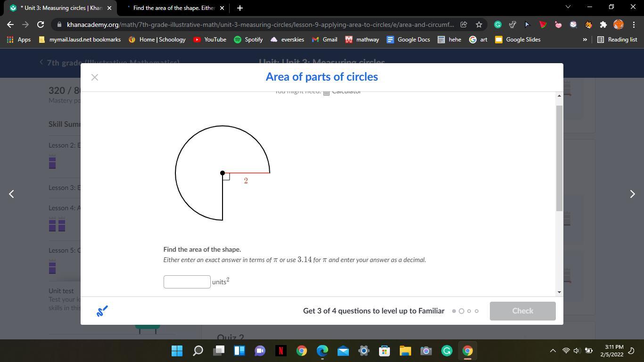Click the dialog vertical scrollbar thumb

coord(559,158)
